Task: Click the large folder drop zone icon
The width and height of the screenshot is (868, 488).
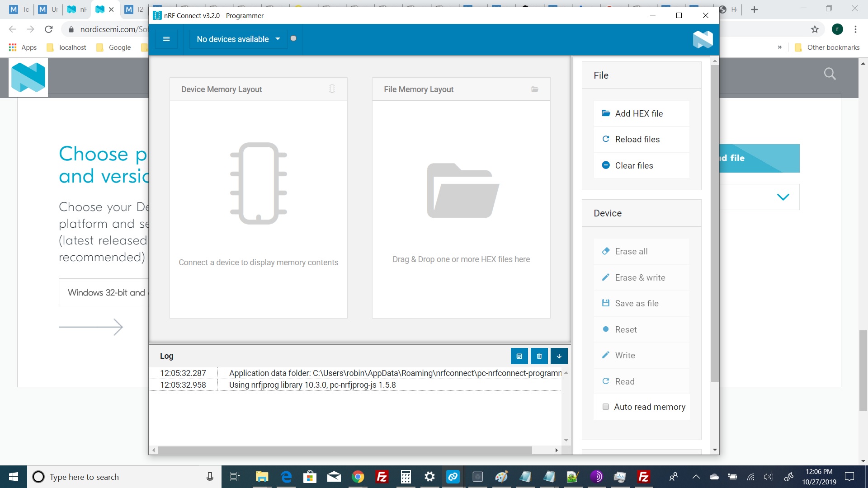Action: [x=463, y=191]
